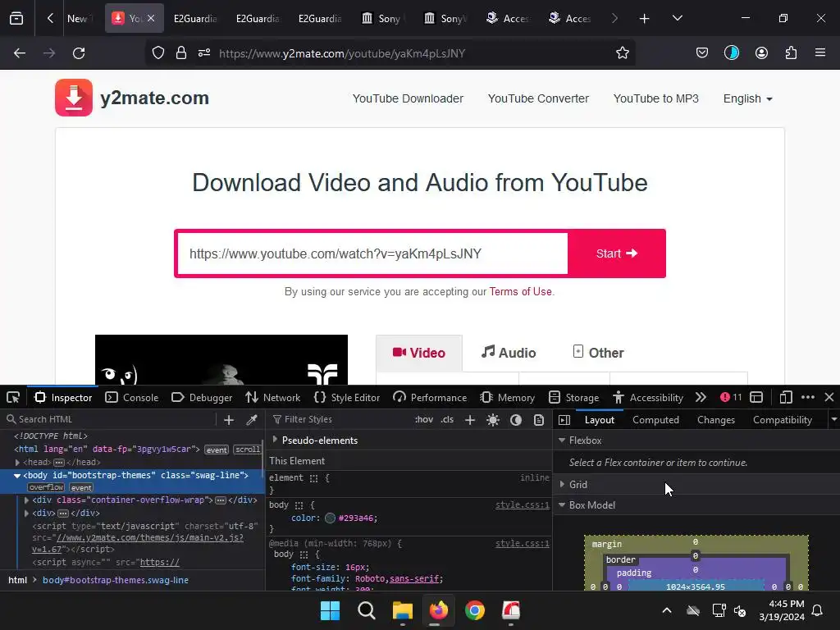Collapse the Box Model section
The width and height of the screenshot is (840, 630).
[x=562, y=504]
